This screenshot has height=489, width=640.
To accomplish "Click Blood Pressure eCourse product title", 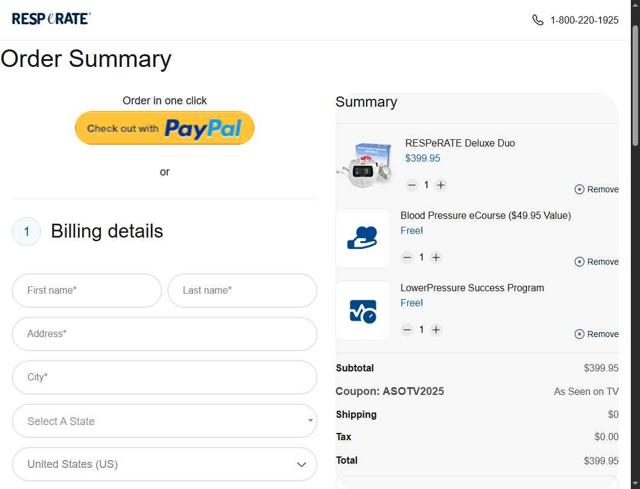I will point(486,216).
